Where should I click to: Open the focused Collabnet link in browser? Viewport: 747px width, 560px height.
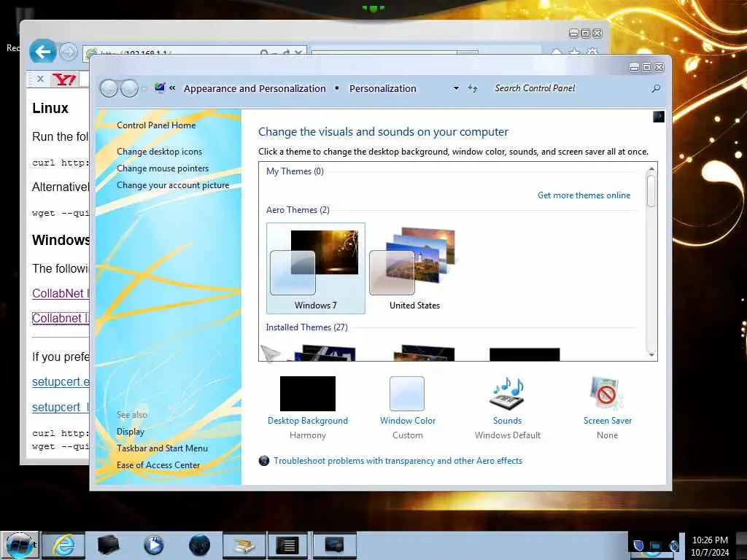tap(61, 318)
